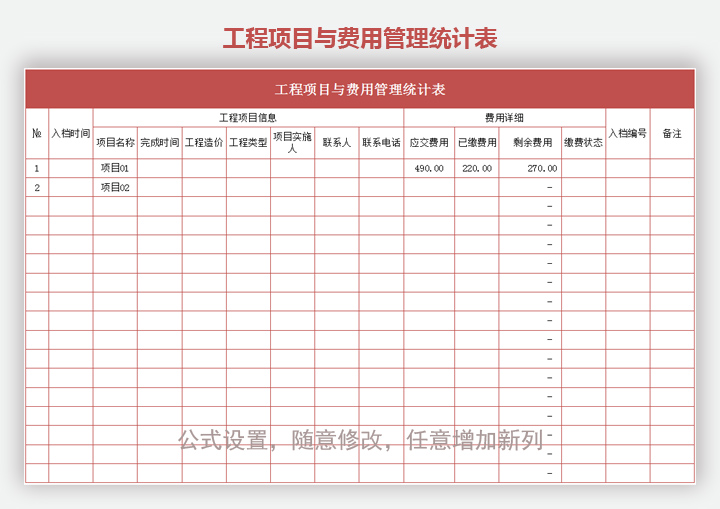This screenshot has height=509, width=720.
Task: Click the 费用详细 group header
Action: coord(505,118)
